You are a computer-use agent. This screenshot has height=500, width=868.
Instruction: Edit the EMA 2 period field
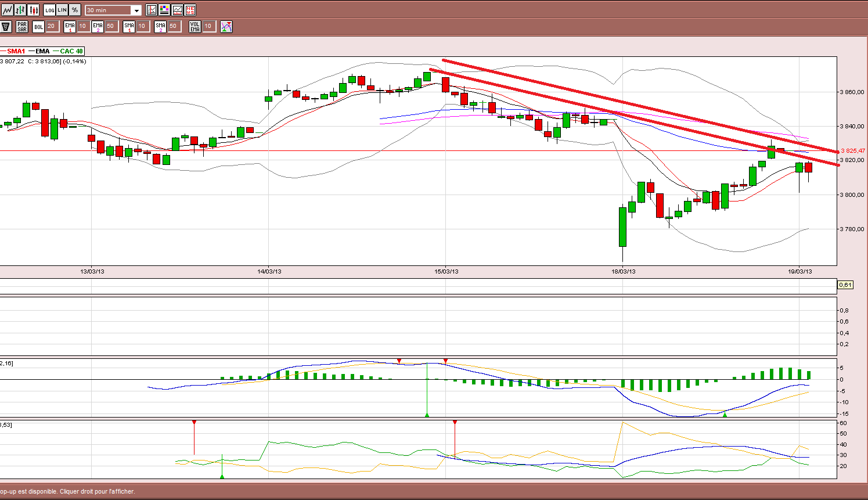point(111,27)
